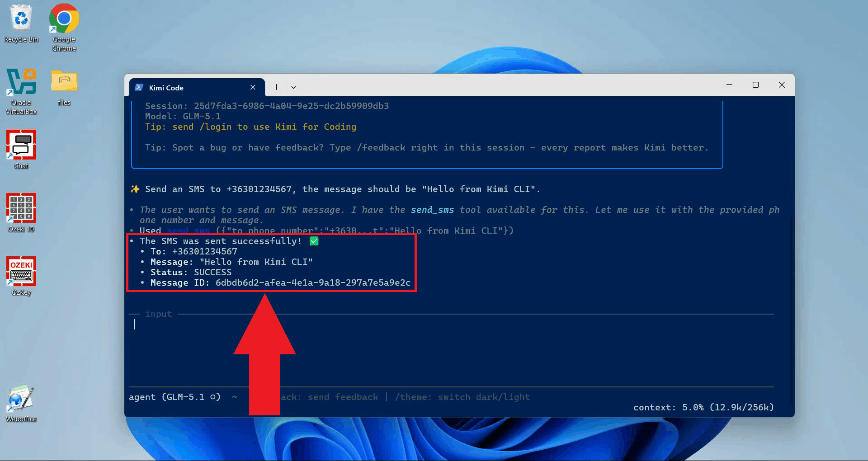
Task: Open the Weboffice desktop shortcut
Action: (x=21, y=403)
